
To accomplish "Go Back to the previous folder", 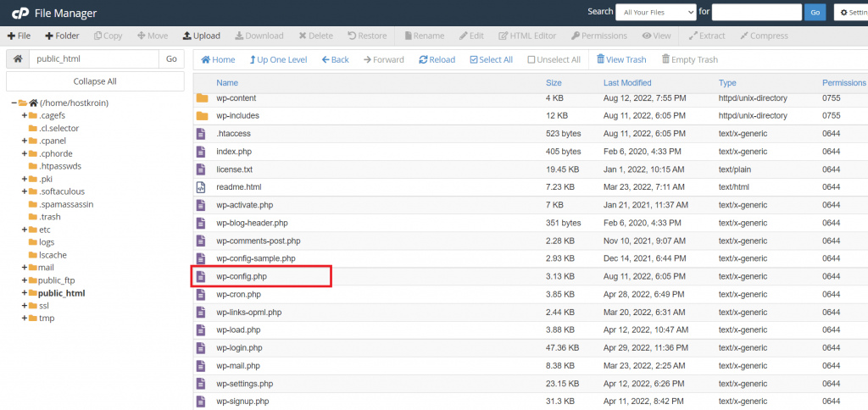I will (336, 60).
